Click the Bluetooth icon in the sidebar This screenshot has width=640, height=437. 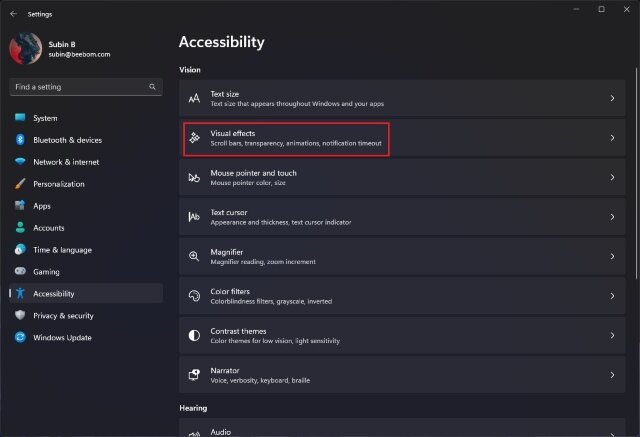pyautogui.click(x=20, y=140)
